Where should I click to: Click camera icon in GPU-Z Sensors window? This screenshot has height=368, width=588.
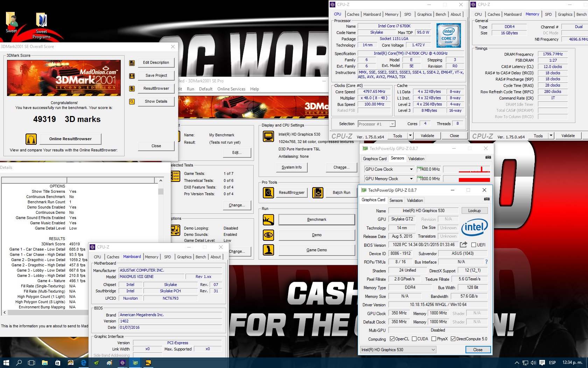pyautogui.click(x=488, y=157)
